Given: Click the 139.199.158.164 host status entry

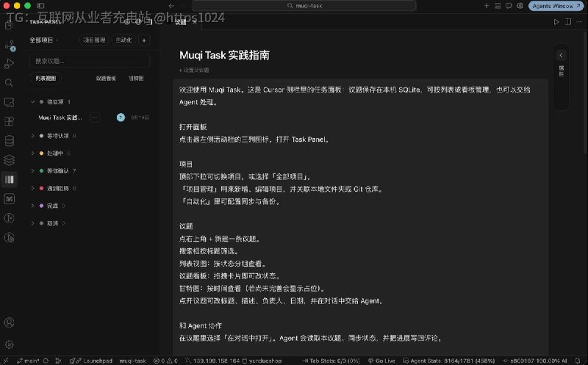Looking at the screenshot, I should click(x=212, y=361).
